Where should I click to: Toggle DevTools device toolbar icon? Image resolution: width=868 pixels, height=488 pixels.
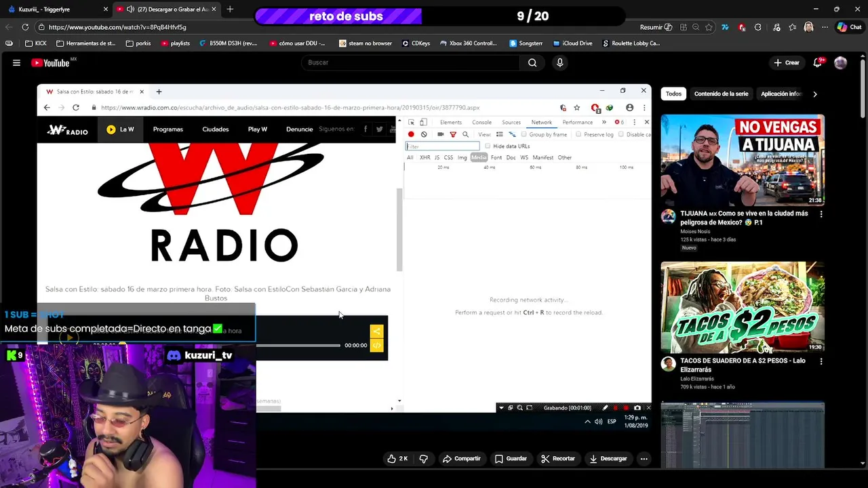coord(423,122)
